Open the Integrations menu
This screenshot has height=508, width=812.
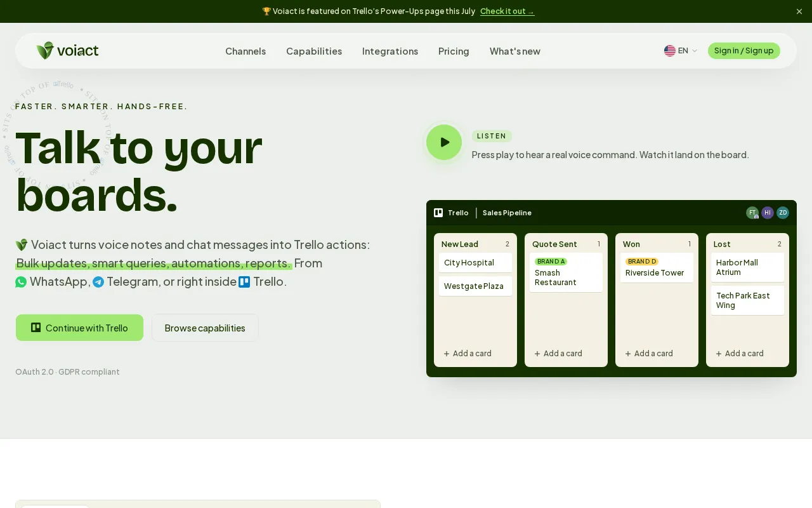click(390, 51)
